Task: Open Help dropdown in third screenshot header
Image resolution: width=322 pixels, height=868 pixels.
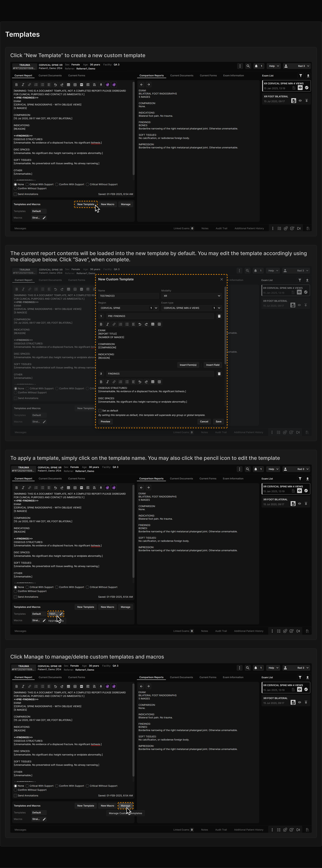Action: pyautogui.click(x=273, y=469)
